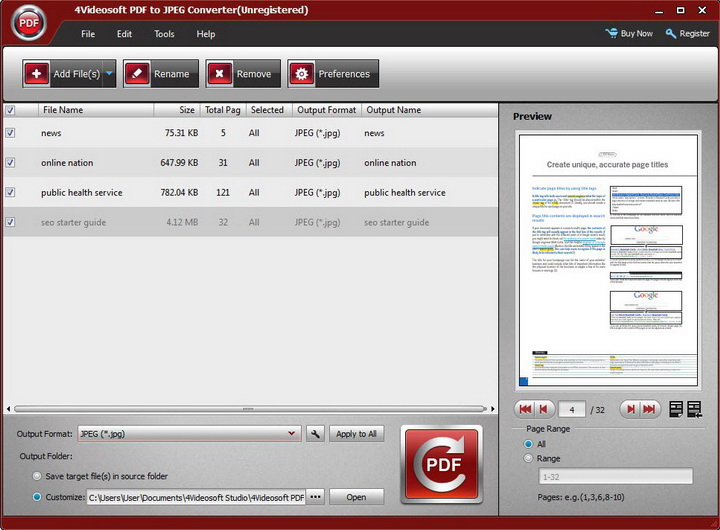Click the Remove toolbar button
Screen dimensions: 720x530
243,73
